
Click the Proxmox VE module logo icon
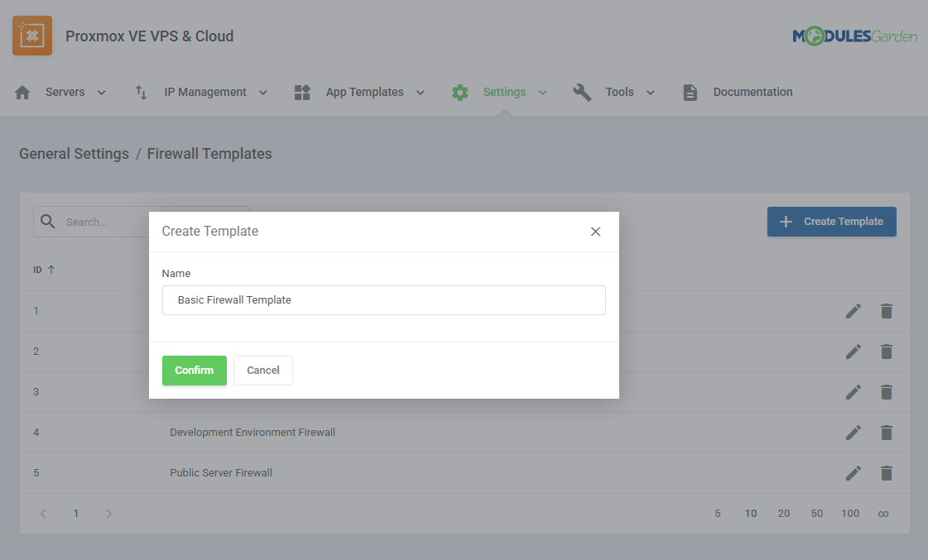coord(32,36)
